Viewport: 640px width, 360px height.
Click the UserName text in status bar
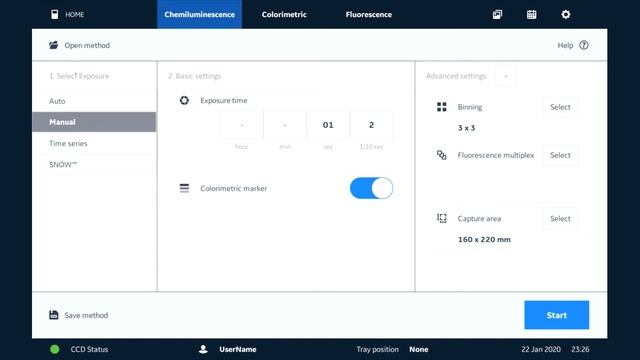238,349
